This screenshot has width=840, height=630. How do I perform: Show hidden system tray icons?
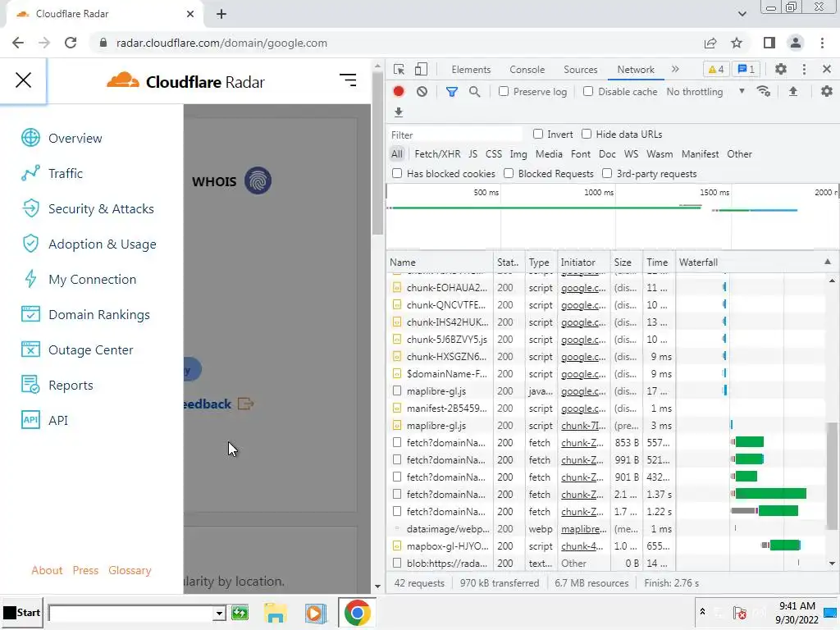702,611
